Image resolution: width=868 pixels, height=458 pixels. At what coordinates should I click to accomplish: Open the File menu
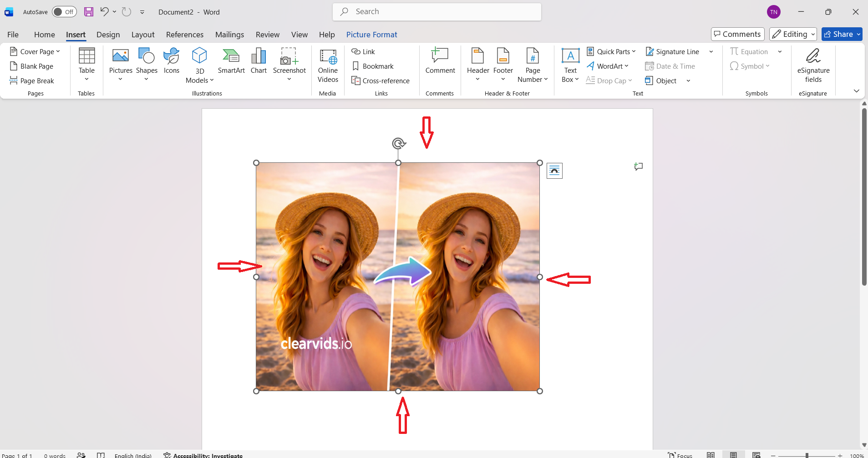coord(13,35)
